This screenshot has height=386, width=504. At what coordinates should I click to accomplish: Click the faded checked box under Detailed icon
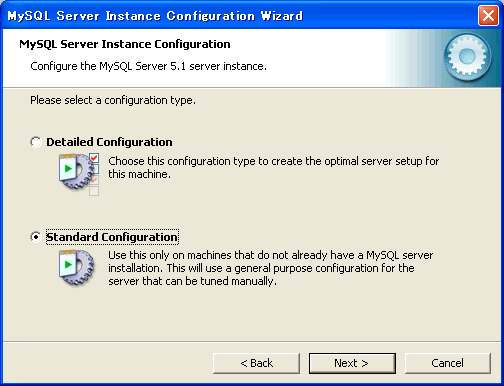94,180
